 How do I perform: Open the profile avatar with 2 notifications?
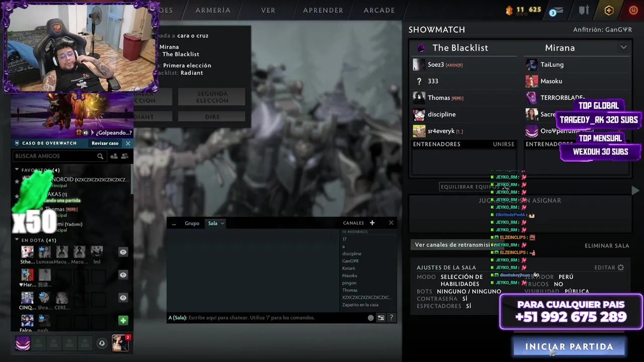pyautogui.click(x=120, y=343)
